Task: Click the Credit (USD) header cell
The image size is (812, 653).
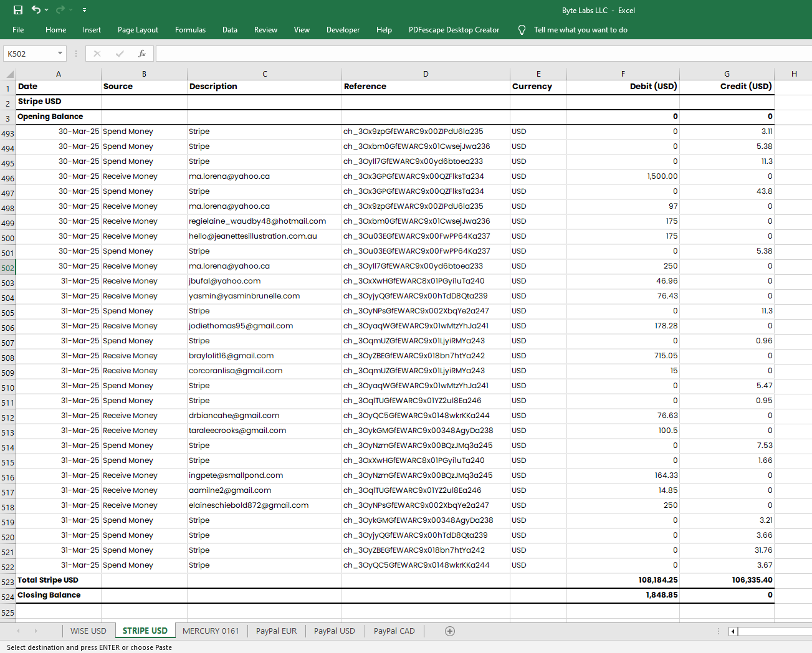Action: pos(727,87)
